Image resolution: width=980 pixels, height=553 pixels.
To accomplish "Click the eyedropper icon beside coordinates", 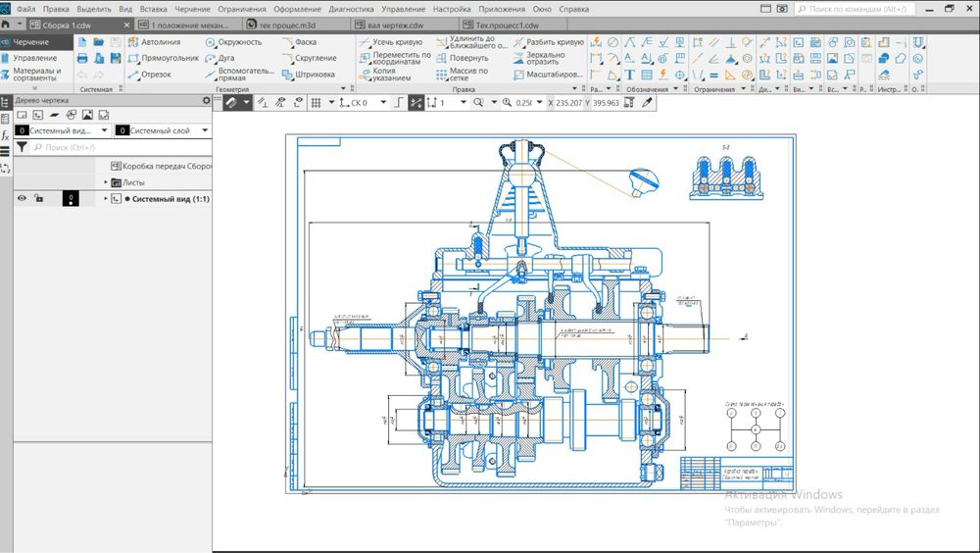I will coord(647,103).
